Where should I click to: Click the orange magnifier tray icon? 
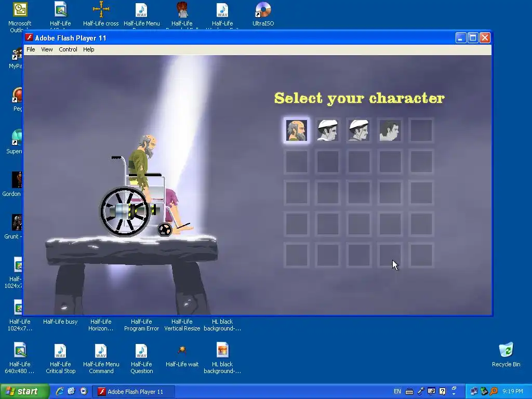(x=494, y=391)
